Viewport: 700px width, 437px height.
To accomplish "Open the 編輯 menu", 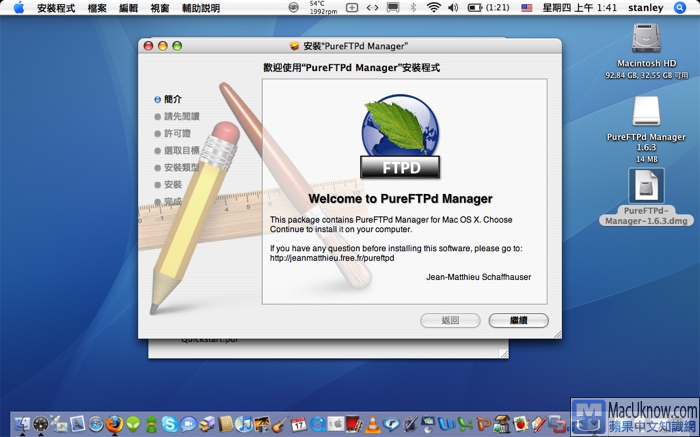I will [x=129, y=8].
